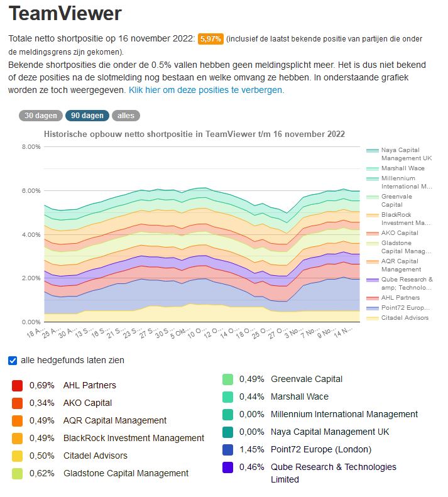Click the Citadel Advisors chart legend icon

373,318
